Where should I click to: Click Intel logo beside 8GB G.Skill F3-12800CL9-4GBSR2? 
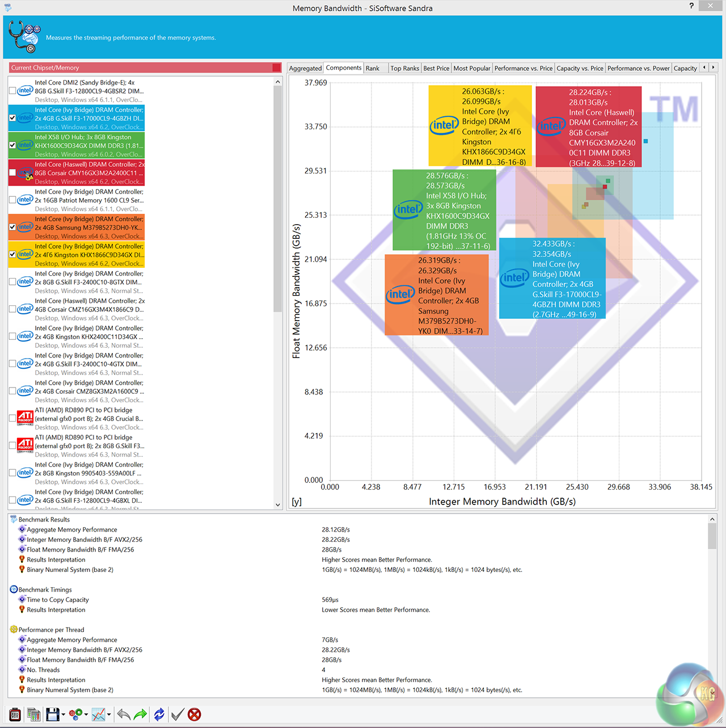coord(25,90)
